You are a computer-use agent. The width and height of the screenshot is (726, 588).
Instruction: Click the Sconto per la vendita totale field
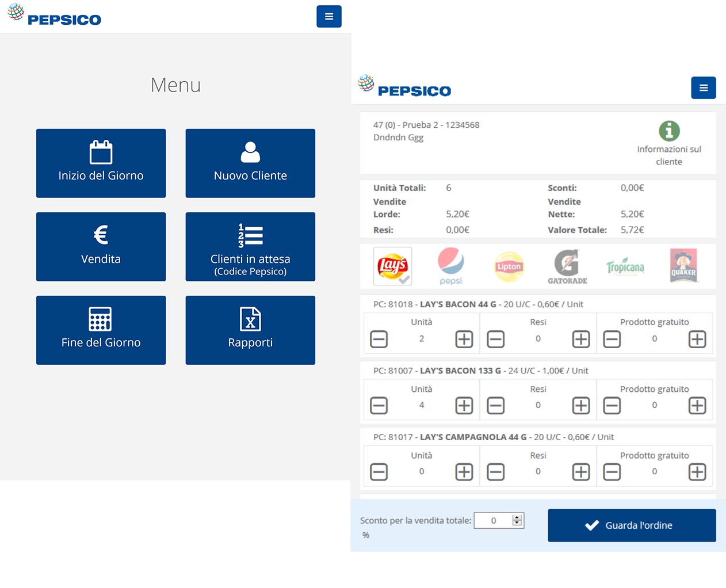click(499, 520)
